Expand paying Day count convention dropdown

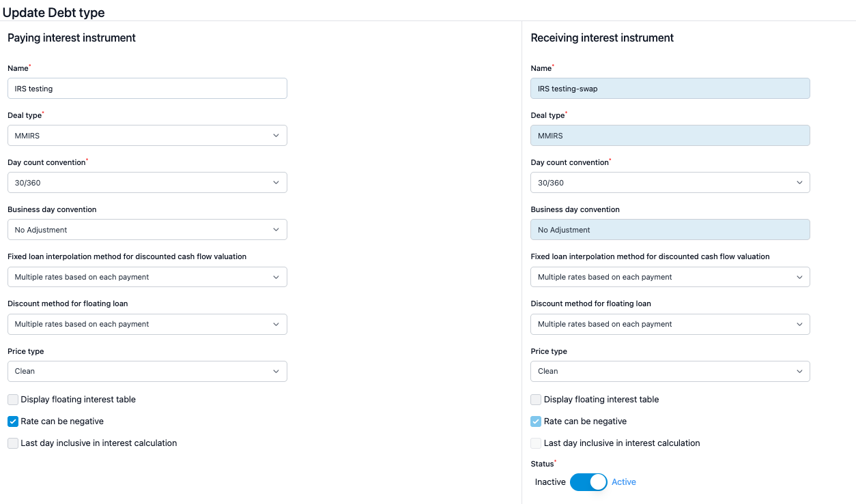147,183
